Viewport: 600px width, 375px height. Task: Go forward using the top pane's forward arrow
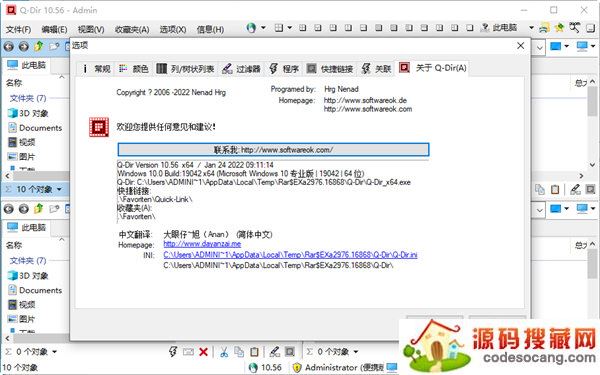[x=24, y=47]
